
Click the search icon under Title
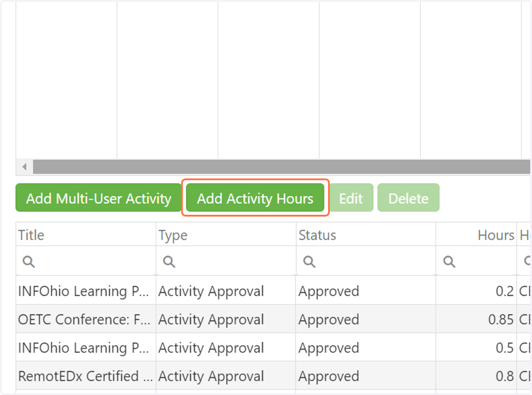tap(28, 261)
